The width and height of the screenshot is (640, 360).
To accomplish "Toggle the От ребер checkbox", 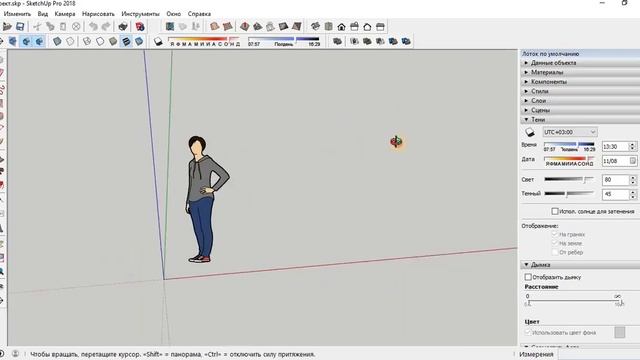I will [555, 252].
